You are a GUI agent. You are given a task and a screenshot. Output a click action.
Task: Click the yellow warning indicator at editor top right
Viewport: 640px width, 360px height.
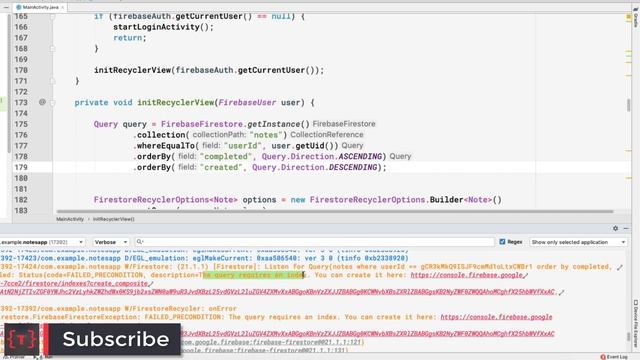629,16
